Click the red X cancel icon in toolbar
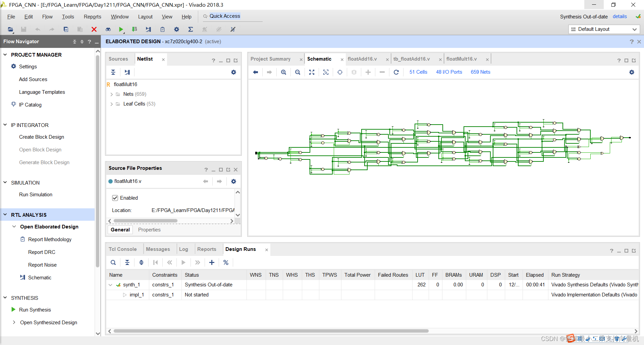The height and width of the screenshot is (345, 644). (x=94, y=29)
